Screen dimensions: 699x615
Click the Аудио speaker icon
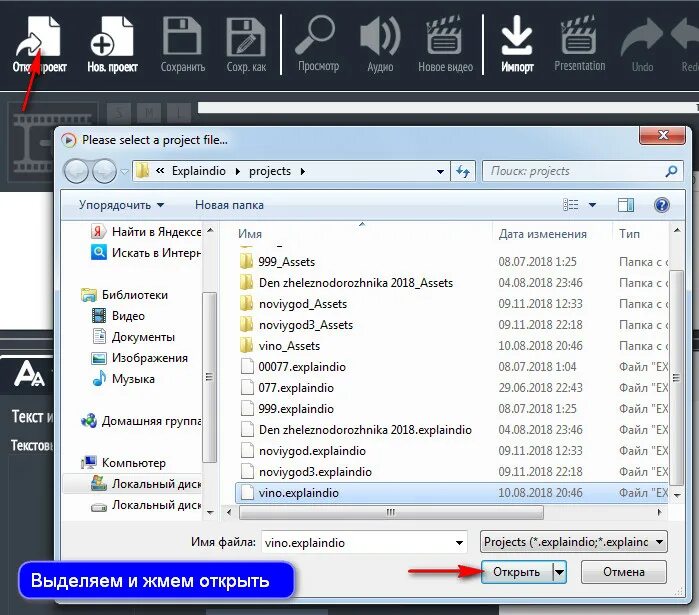click(380, 37)
